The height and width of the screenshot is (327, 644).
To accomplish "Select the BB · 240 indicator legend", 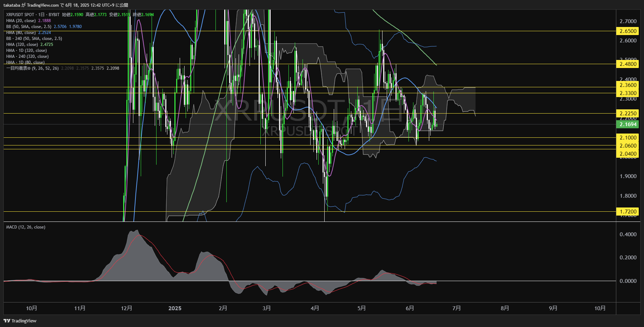I will click(x=34, y=39).
